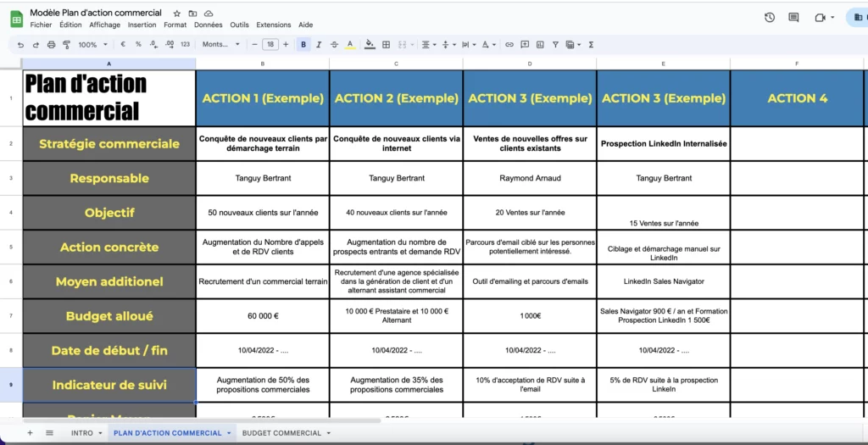Increase font size with plus button

[286, 45]
